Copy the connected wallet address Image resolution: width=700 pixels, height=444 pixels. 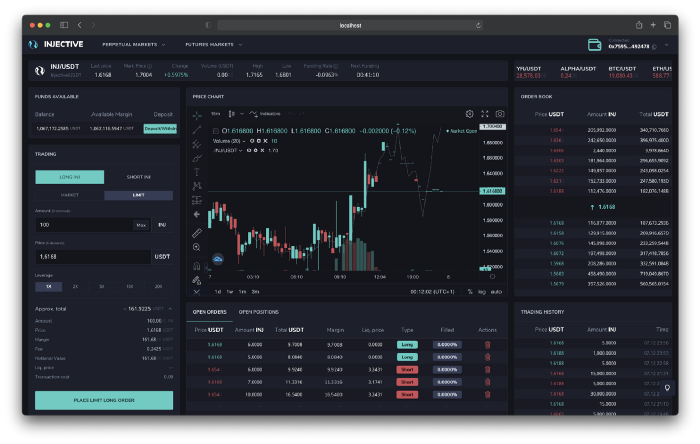click(654, 47)
